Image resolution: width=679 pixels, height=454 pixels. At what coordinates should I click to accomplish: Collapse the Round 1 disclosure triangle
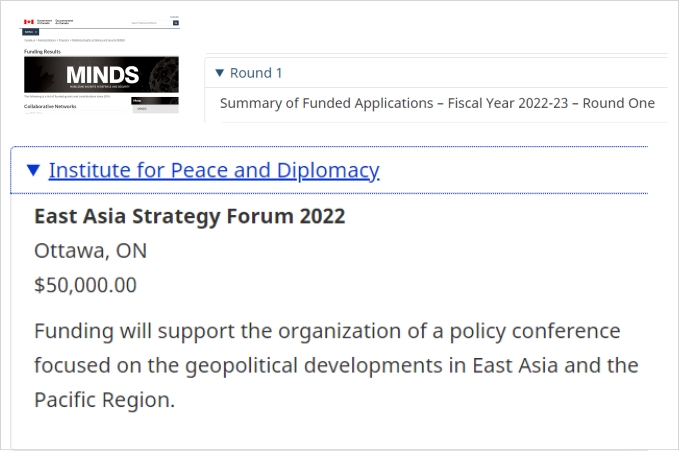point(220,73)
